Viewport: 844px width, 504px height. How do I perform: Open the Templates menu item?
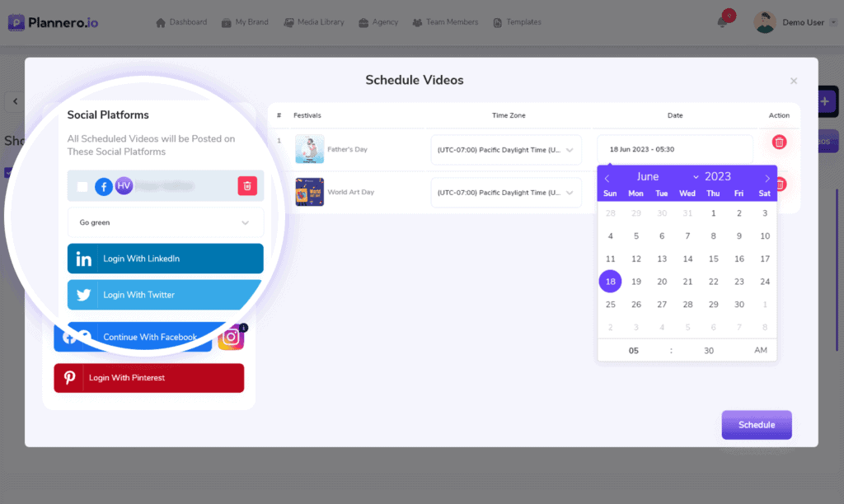[517, 22]
